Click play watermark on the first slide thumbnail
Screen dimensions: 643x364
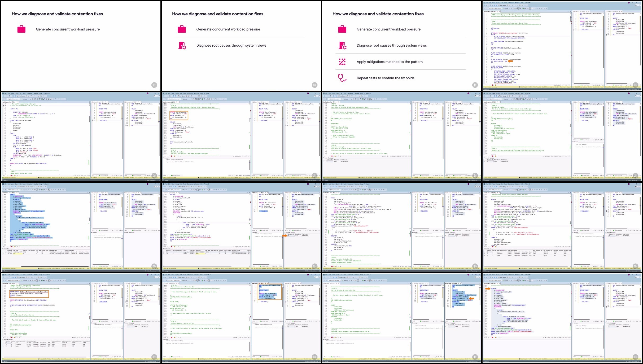click(x=154, y=85)
